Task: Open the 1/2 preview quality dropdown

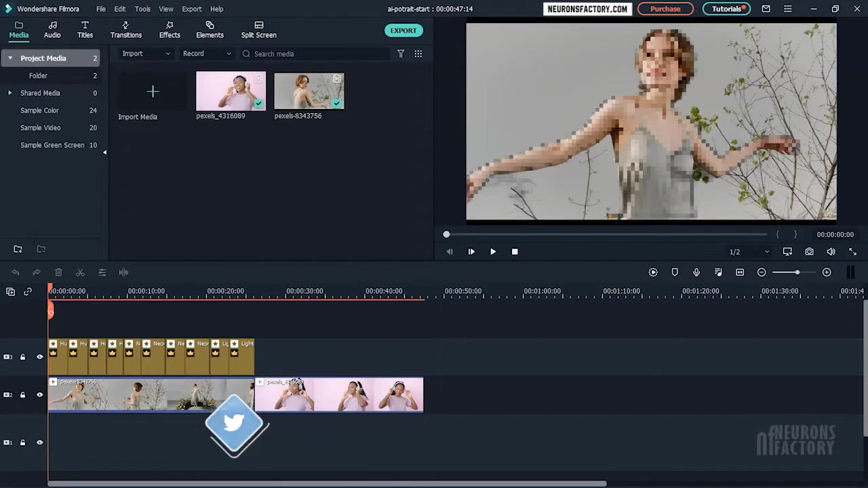Action: click(749, 252)
